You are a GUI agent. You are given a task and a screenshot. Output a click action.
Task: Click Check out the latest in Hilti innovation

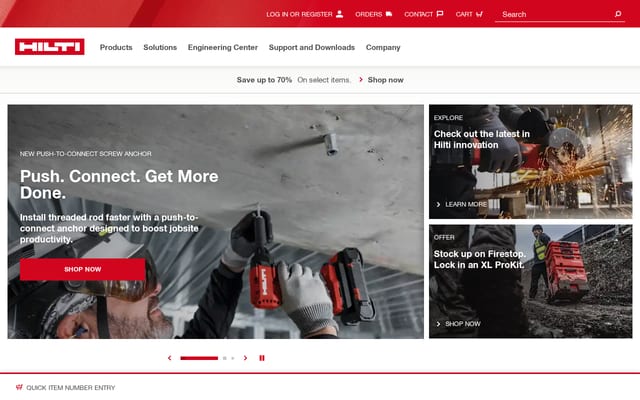click(482, 139)
